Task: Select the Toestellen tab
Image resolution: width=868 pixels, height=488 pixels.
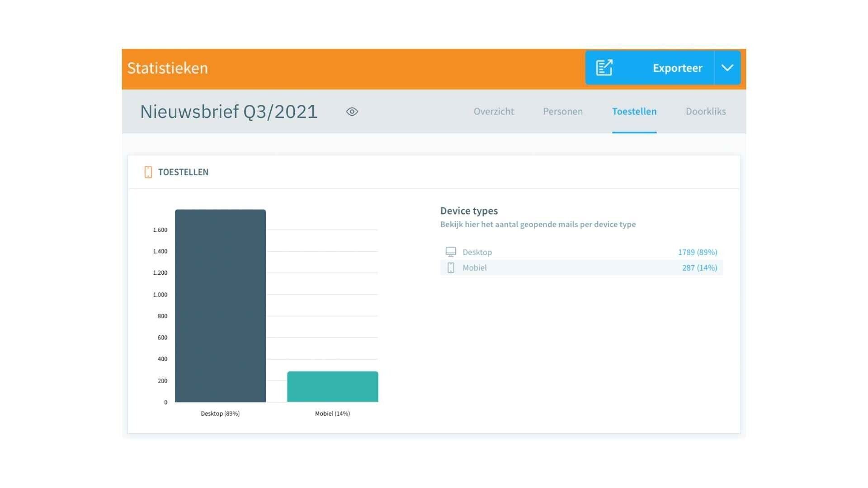Action: 634,112
